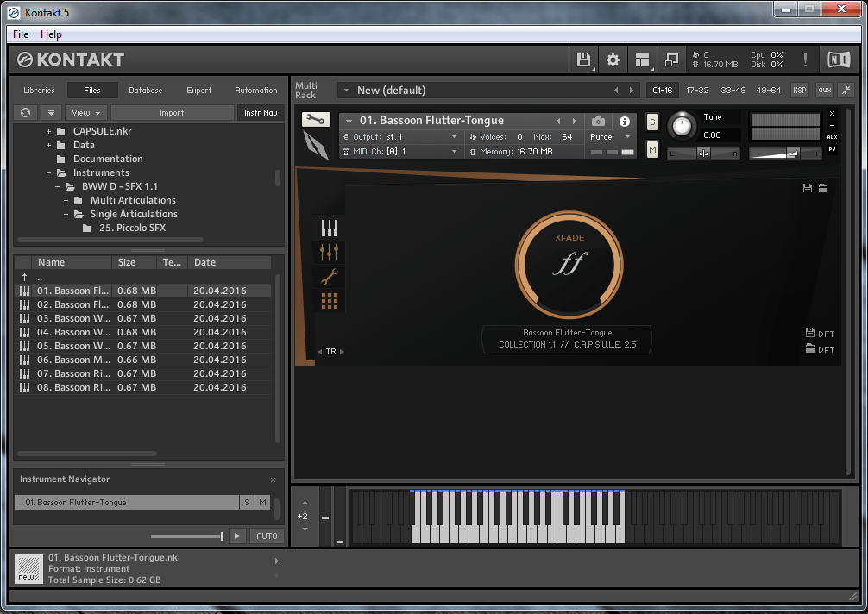Click the XFADE ff dynamics dial
Viewport: 868px width, 614px height.
(569, 265)
